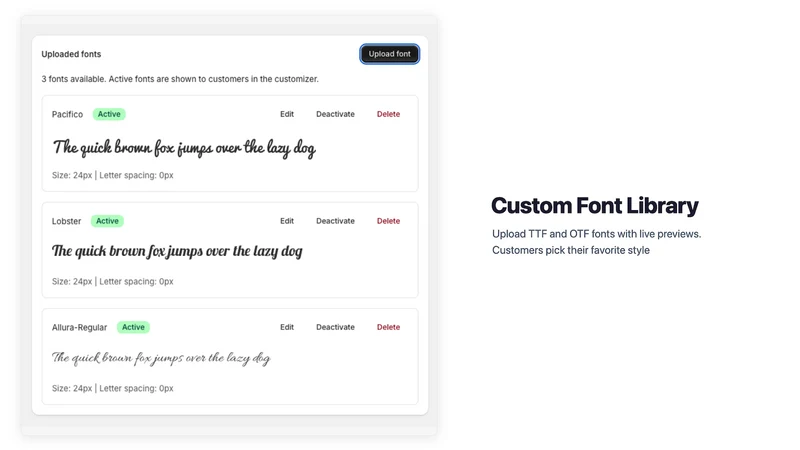Viewport: 800px width, 450px height.
Task: Click the Custom Font Library title
Action: [x=595, y=206]
